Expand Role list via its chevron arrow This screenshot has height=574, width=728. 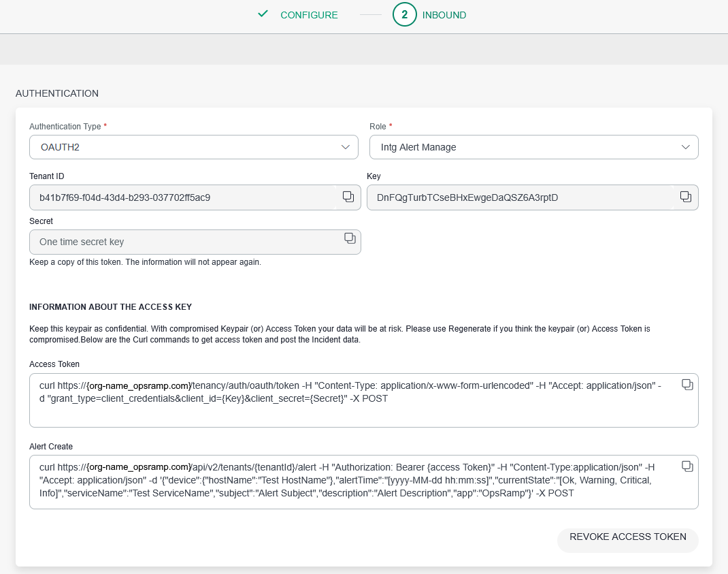pos(685,147)
